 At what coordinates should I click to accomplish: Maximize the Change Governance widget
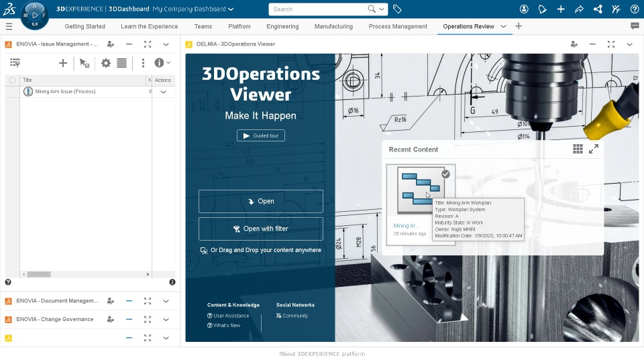(148, 319)
